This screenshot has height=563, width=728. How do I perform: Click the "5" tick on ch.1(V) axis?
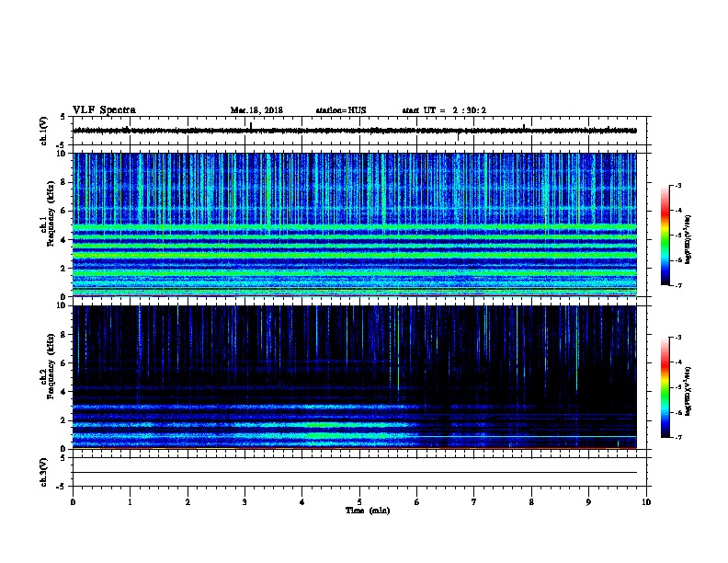click(x=63, y=117)
